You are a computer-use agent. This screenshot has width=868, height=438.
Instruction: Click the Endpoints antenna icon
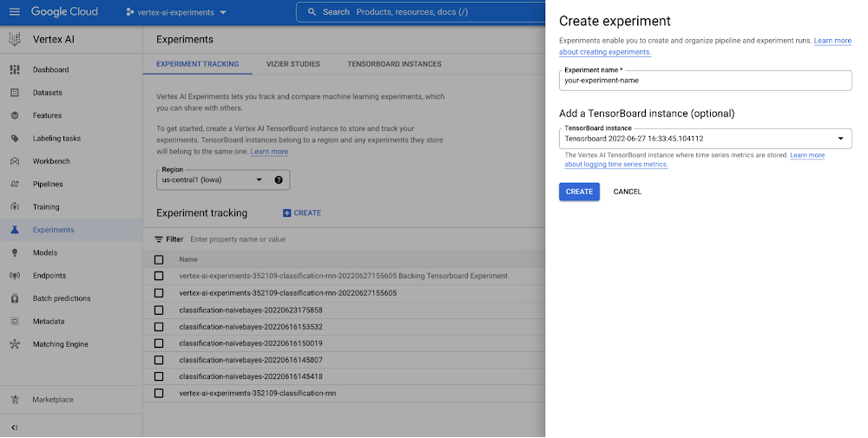[15, 276]
